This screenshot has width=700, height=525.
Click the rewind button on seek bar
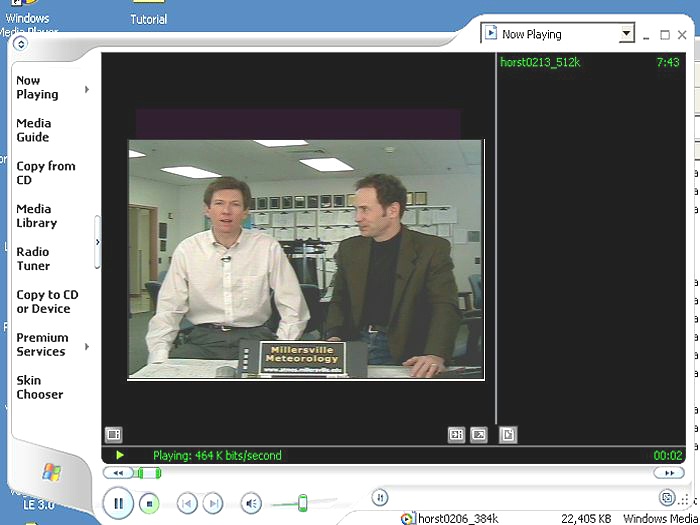click(118, 473)
